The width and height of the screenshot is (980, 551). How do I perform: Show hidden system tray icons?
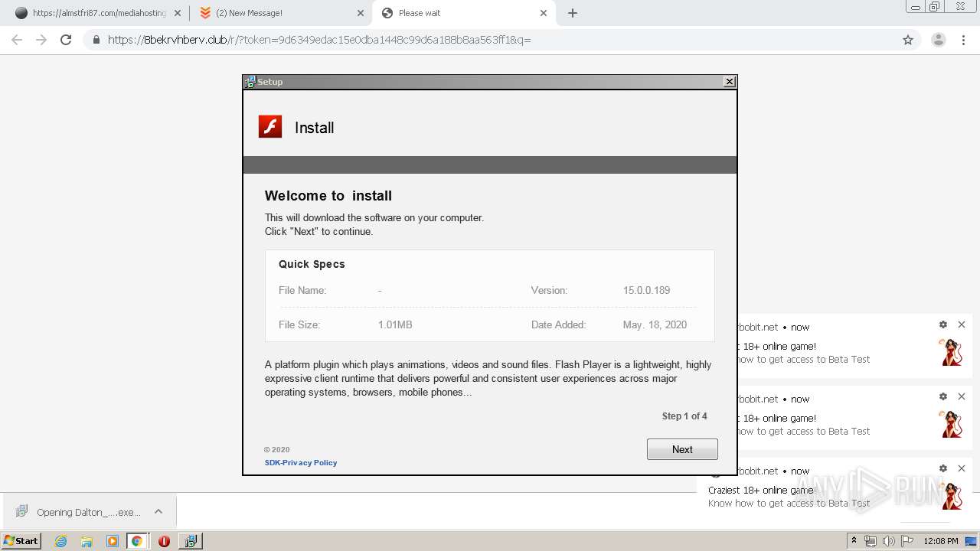click(x=854, y=540)
